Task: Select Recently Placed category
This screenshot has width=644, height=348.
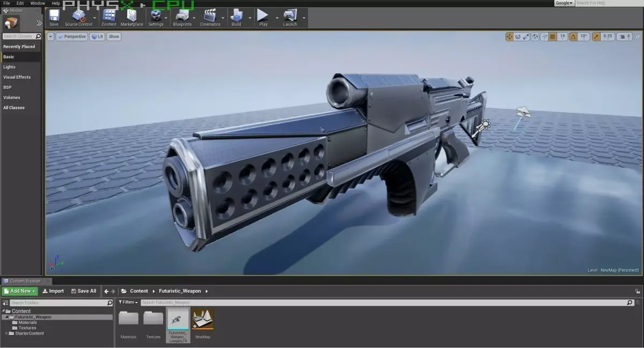Action: 20,47
